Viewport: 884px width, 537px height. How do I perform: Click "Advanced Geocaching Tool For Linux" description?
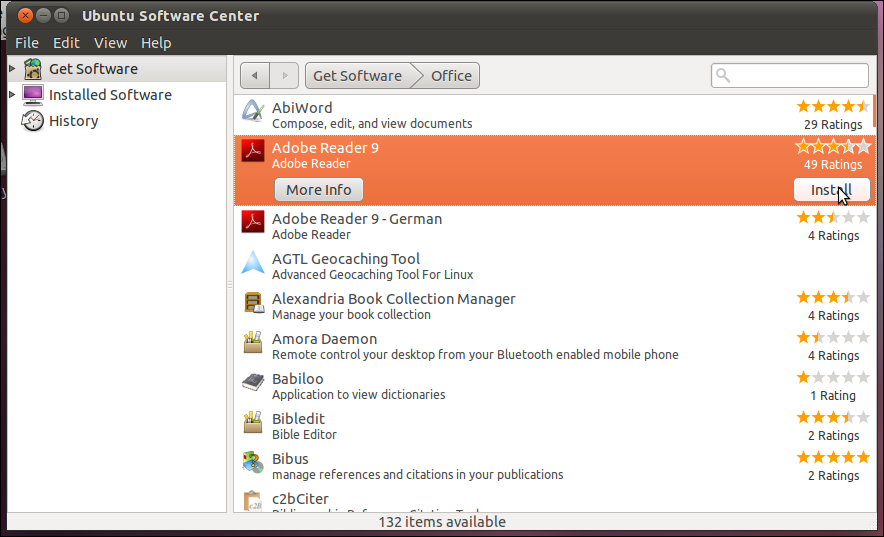pyautogui.click(x=373, y=274)
